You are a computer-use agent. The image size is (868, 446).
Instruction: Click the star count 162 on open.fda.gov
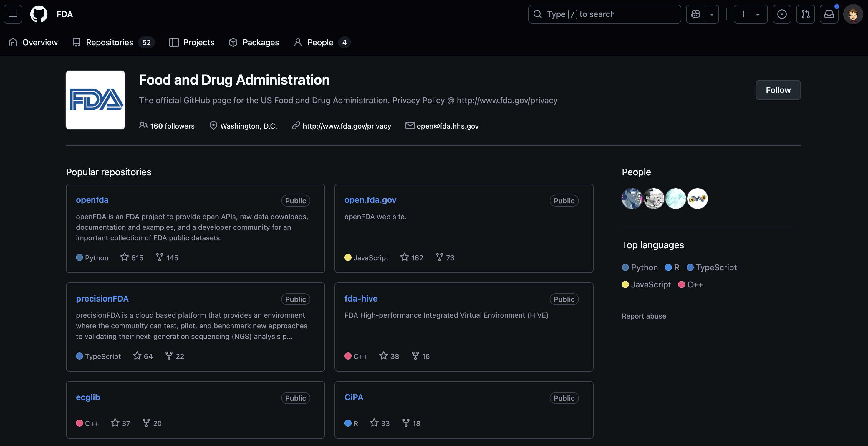pos(411,257)
